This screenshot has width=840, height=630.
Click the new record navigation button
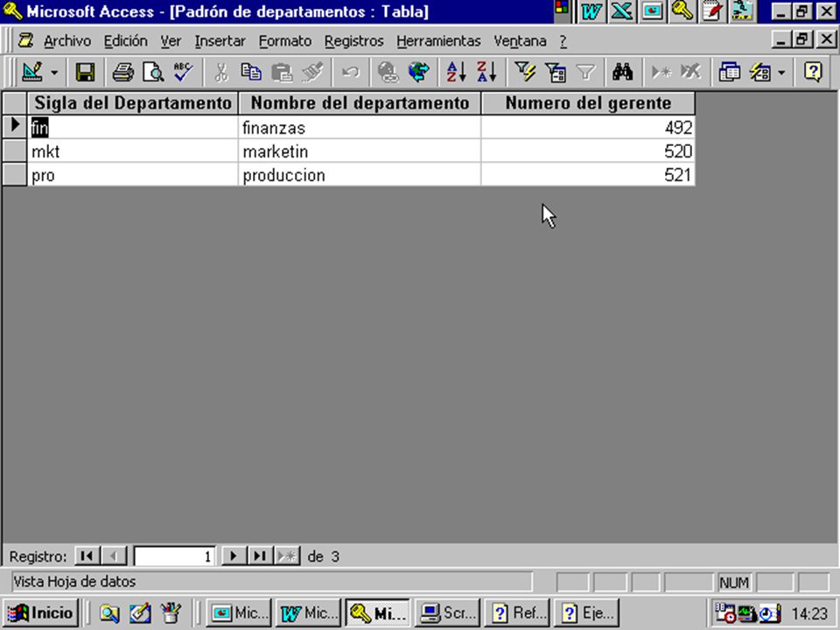point(287,556)
